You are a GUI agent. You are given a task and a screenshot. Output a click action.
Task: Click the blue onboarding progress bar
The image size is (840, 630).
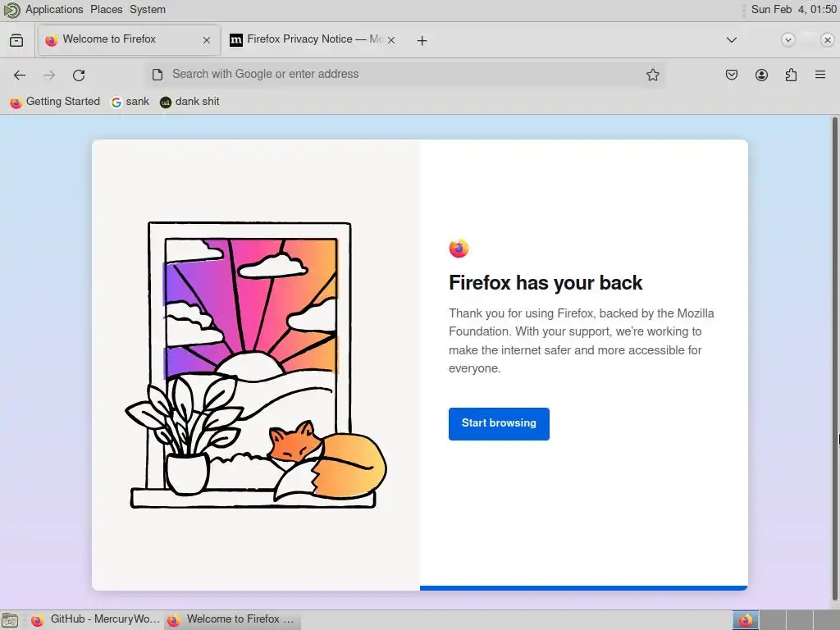(583, 588)
